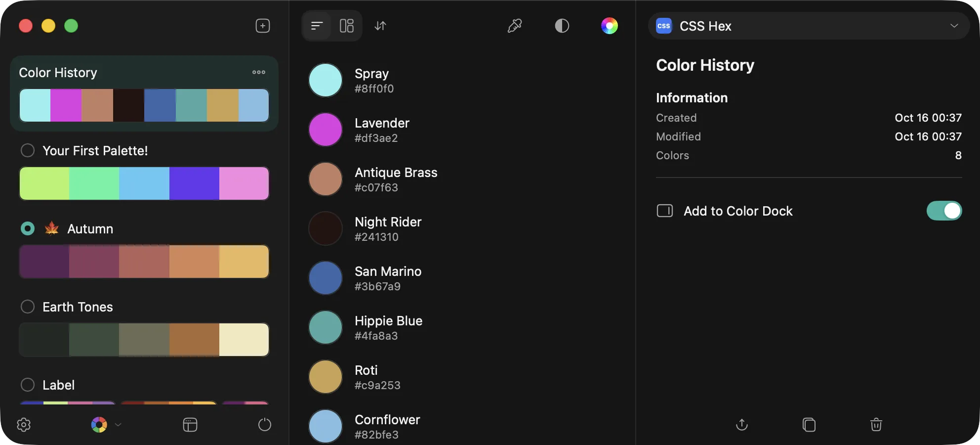The image size is (980, 445).
Task: Click the Color History heading in the right panel
Action: click(705, 65)
